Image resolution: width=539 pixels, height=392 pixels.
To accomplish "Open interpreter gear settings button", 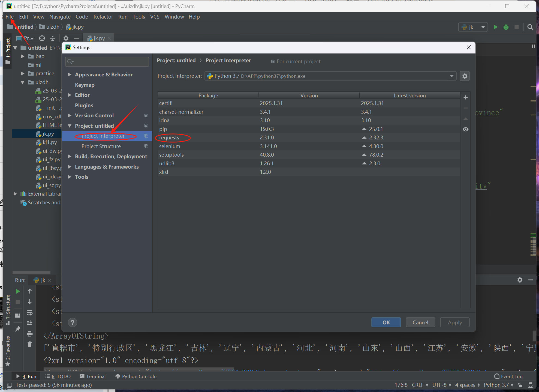I will click(x=465, y=76).
